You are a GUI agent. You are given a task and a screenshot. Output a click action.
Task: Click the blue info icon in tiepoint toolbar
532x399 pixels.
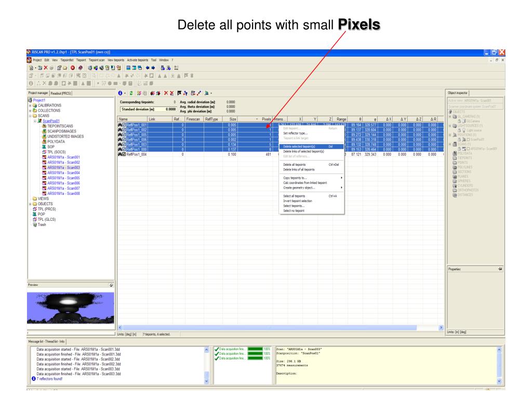pyautogui.click(x=120, y=93)
